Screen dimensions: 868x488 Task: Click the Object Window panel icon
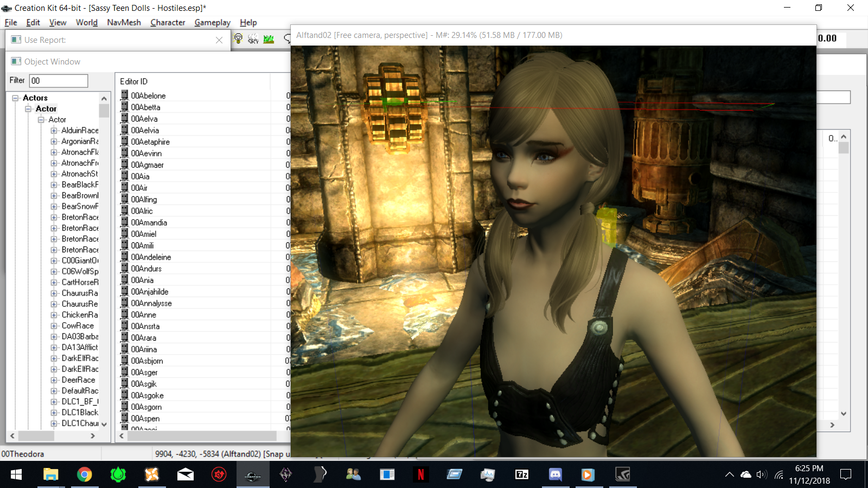pos(16,62)
